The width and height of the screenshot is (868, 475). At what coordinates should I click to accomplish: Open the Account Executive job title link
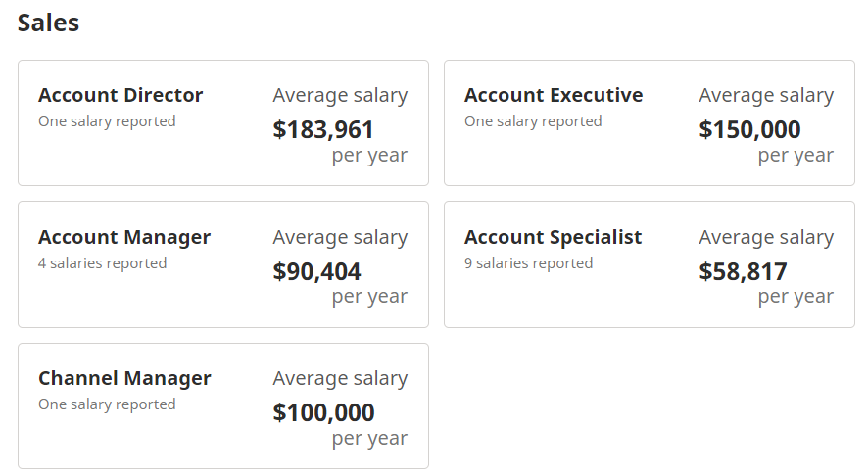pyautogui.click(x=554, y=95)
